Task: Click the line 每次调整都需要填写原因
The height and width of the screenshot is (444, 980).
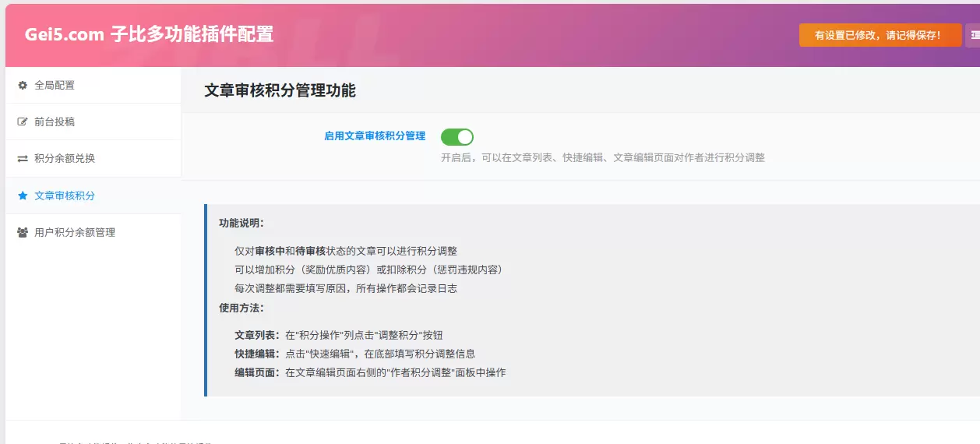Action: coord(346,288)
